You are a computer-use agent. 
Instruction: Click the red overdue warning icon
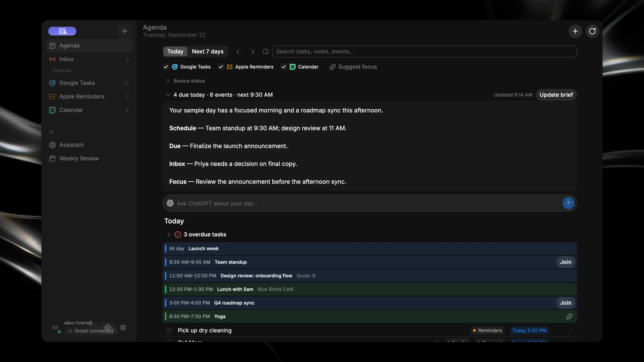(x=178, y=234)
